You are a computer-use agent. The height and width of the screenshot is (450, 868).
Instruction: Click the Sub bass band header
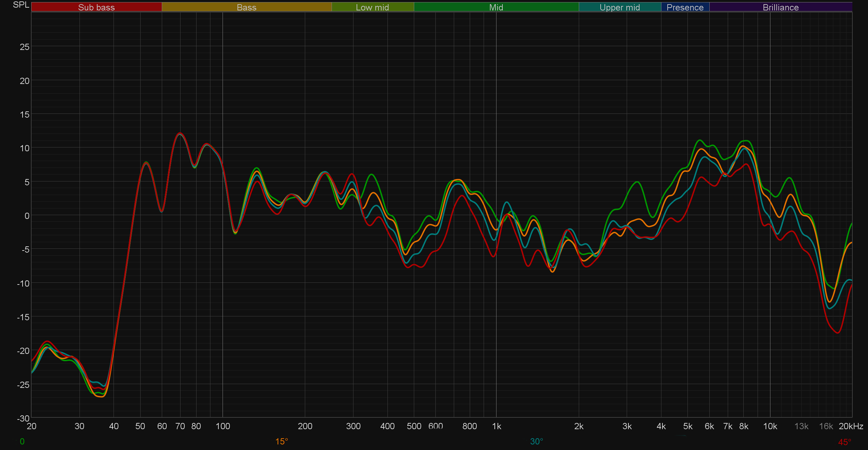tap(97, 7)
